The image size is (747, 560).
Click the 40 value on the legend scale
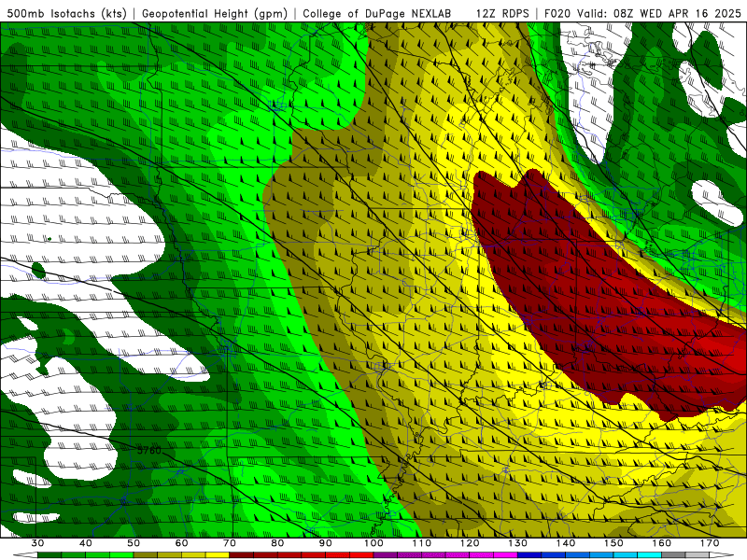click(86, 543)
